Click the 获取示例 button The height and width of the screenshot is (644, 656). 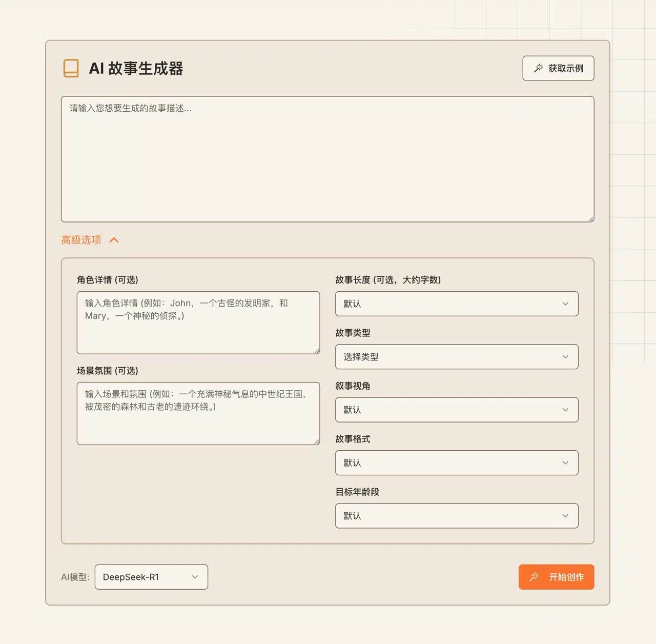point(558,68)
